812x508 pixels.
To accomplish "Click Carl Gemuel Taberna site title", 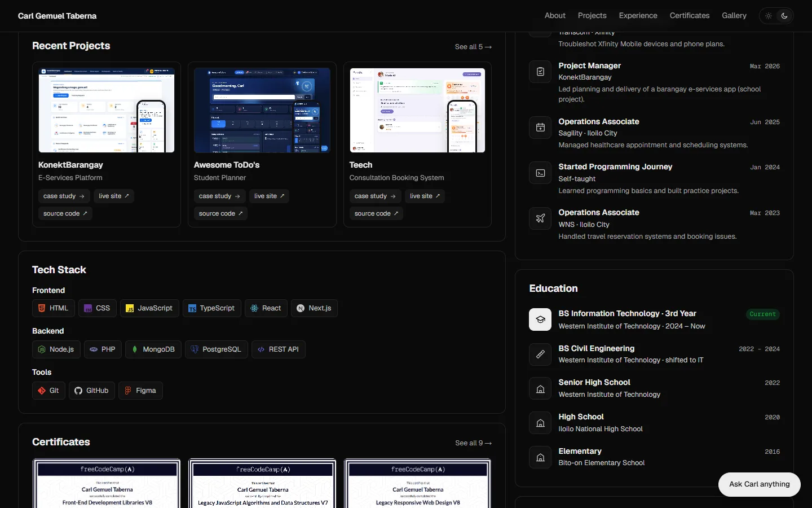I will pyautogui.click(x=57, y=16).
